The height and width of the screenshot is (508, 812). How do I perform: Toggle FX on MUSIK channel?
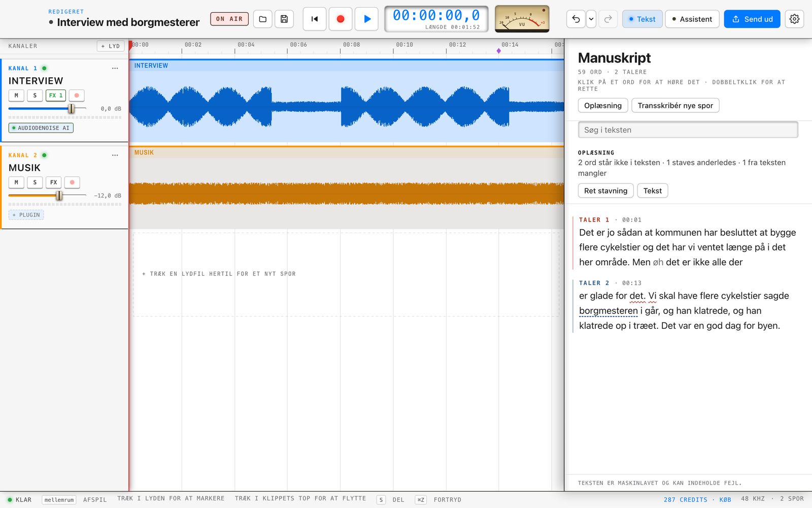53,182
